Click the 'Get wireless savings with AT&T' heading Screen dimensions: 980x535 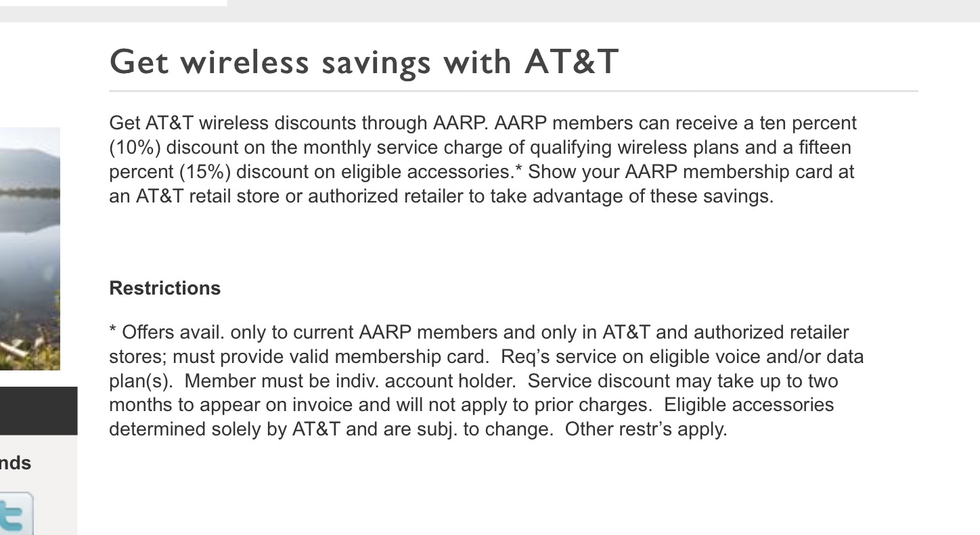(364, 62)
